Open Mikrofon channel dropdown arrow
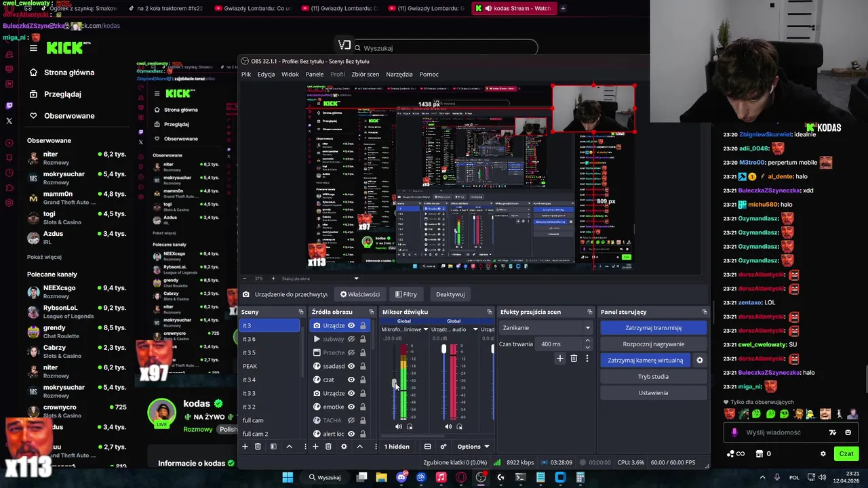Image resolution: width=868 pixels, height=488 pixels. point(426,329)
